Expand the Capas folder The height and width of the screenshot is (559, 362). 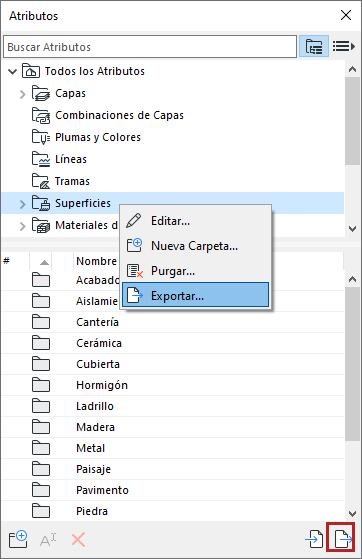coord(22,94)
